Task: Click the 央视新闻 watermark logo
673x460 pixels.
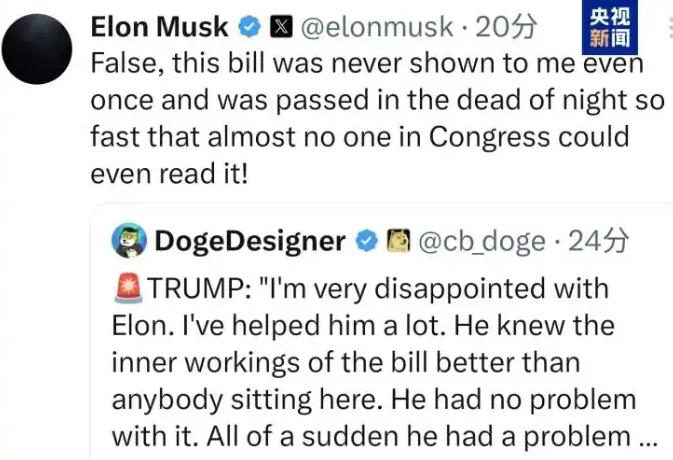Action: (x=609, y=28)
